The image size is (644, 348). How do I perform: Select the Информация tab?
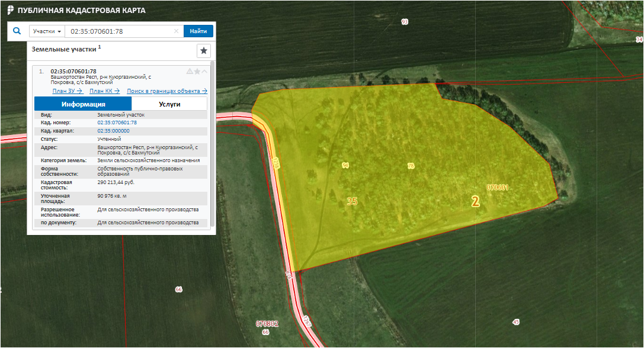[x=83, y=104]
